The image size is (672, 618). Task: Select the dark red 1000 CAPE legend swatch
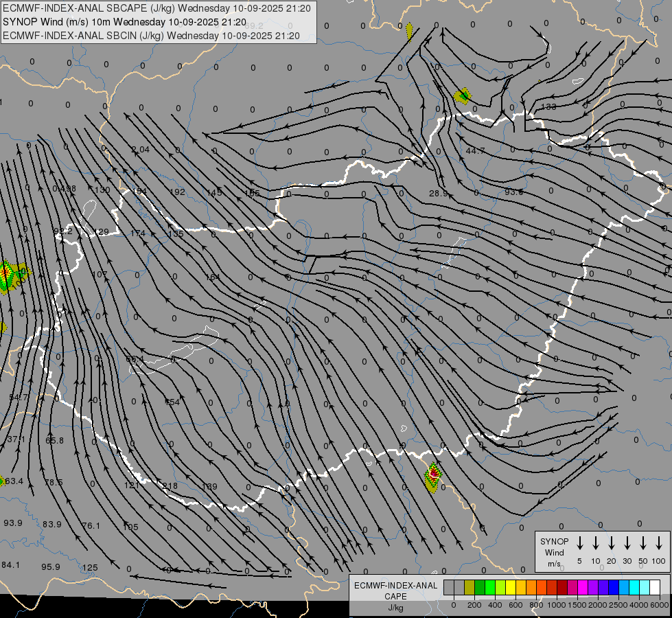click(x=562, y=588)
